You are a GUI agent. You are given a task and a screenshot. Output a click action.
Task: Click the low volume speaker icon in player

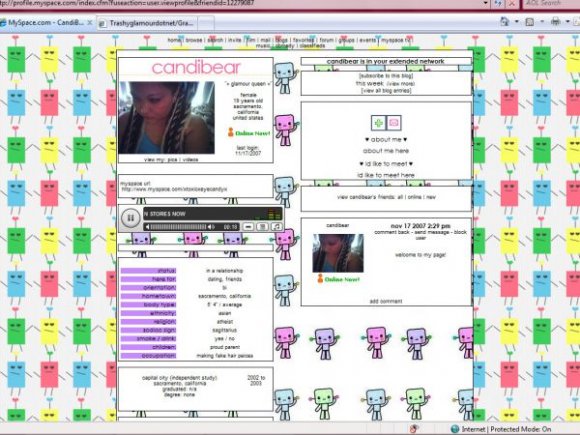click(147, 227)
